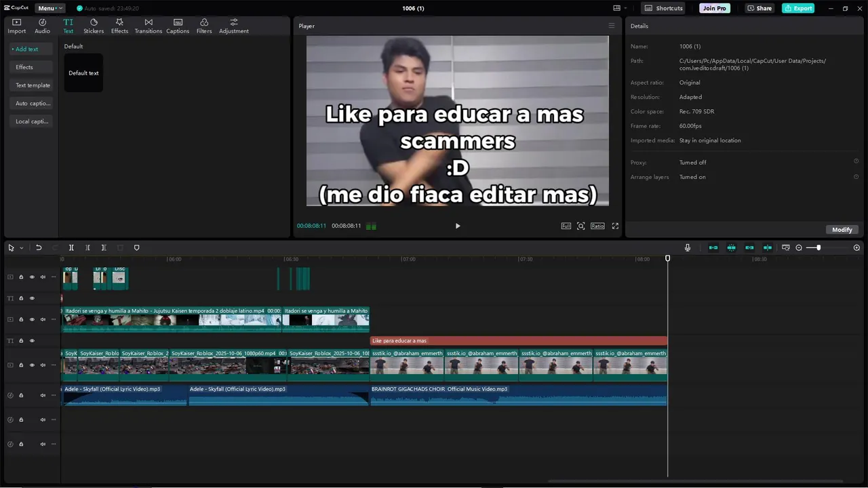Play the preview video
The image size is (868, 488).
458,226
